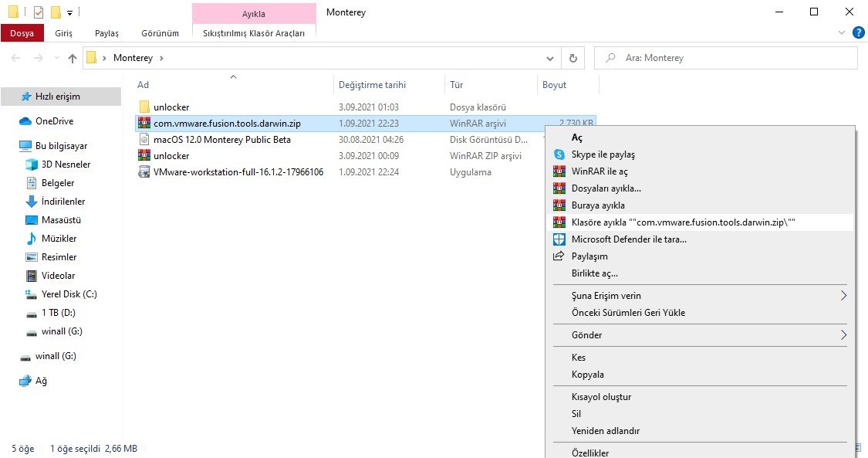This screenshot has height=458, width=868.
Task: Click the Belgeler document icon
Action: tap(32, 183)
